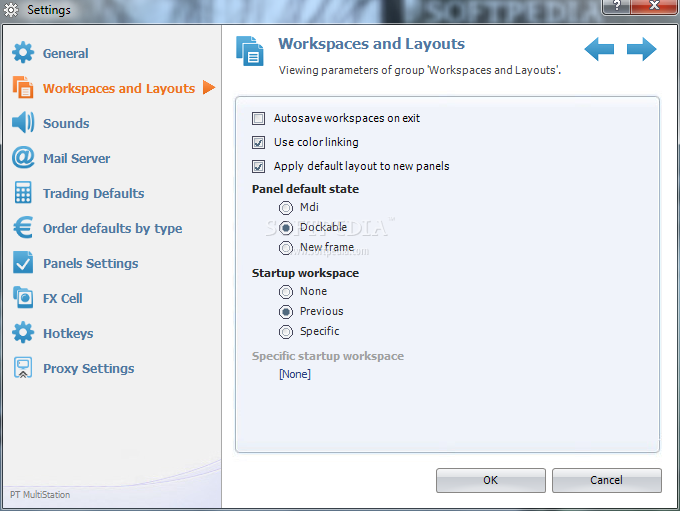Confirm settings with OK button

[490, 480]
